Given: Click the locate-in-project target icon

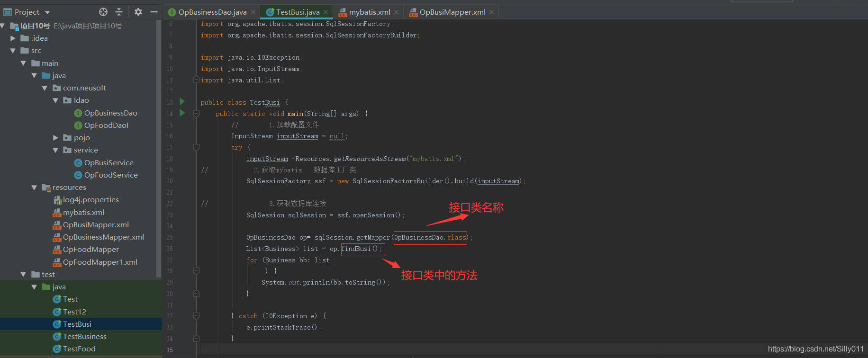Looking at the screenshot, I should (103, 12).
